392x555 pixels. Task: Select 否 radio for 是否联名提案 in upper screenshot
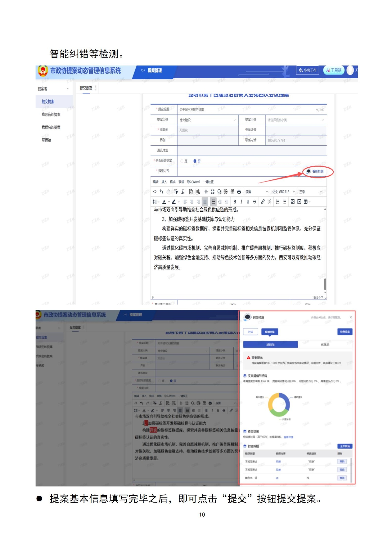pos(195,161)
